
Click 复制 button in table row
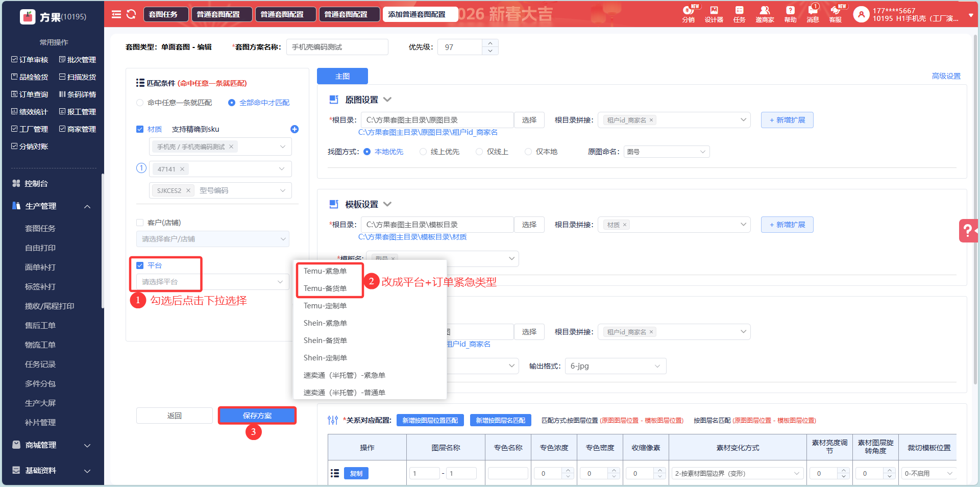356,473
